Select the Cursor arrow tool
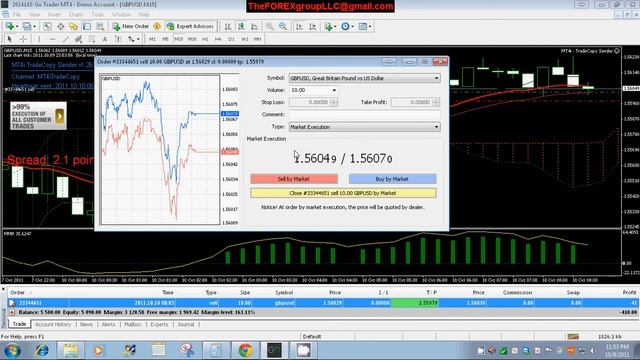 pos(10,39)
